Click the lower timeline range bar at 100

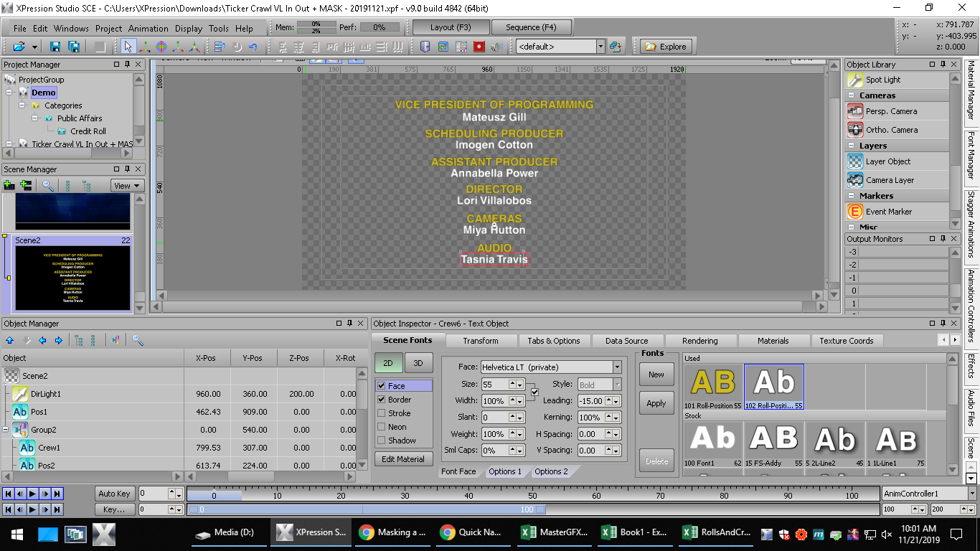pyautogui.click(x=527, y=509)
